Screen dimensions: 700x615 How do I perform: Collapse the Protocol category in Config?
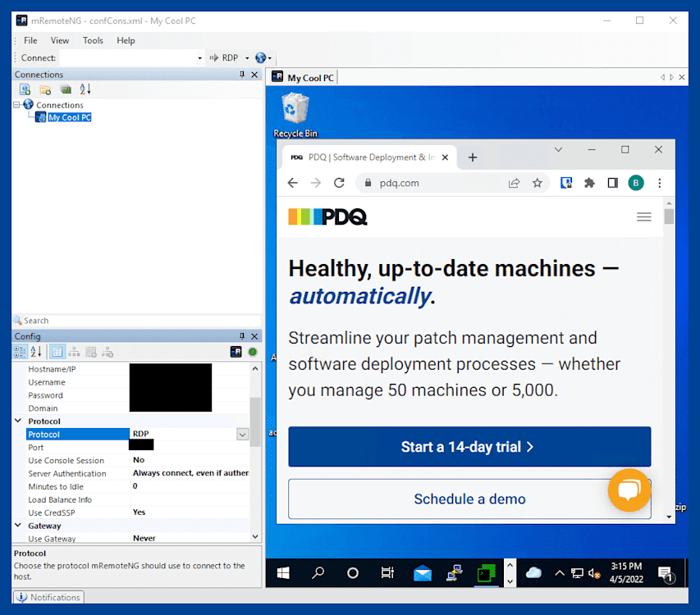point(18,421)
